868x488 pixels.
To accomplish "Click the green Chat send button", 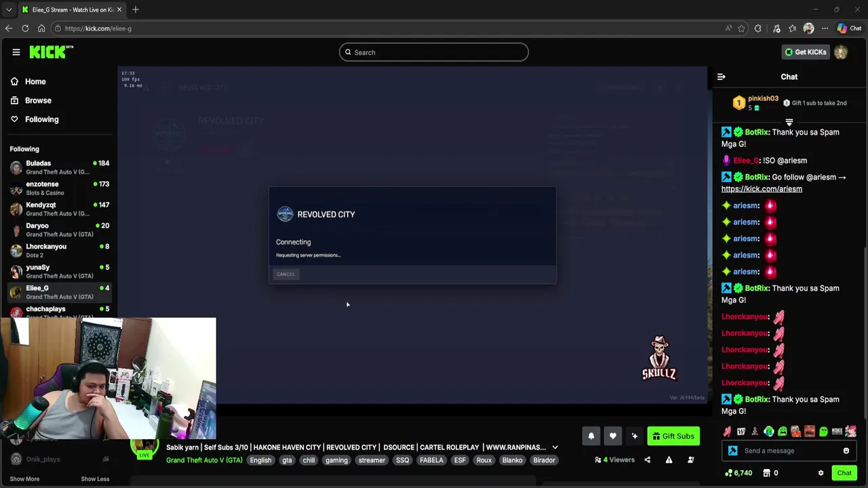I will click(844, 473).
